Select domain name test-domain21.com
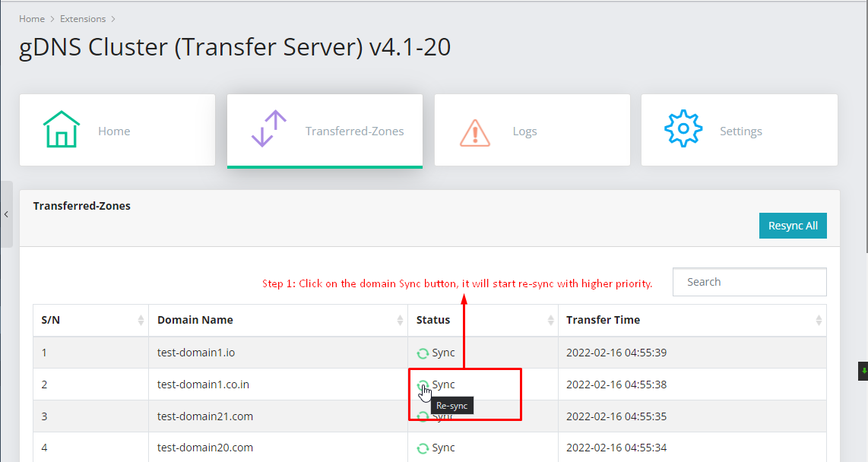868x462 pixels. tap(204, 416)
